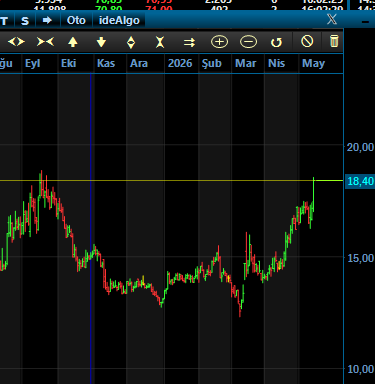
Task: Click the 20,00 price axis label
Action: 360,147
